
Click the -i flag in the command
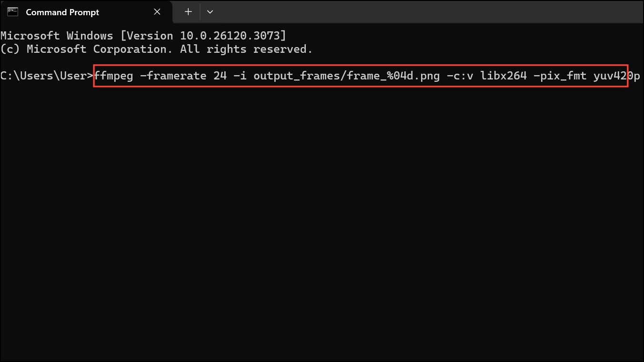240,76
